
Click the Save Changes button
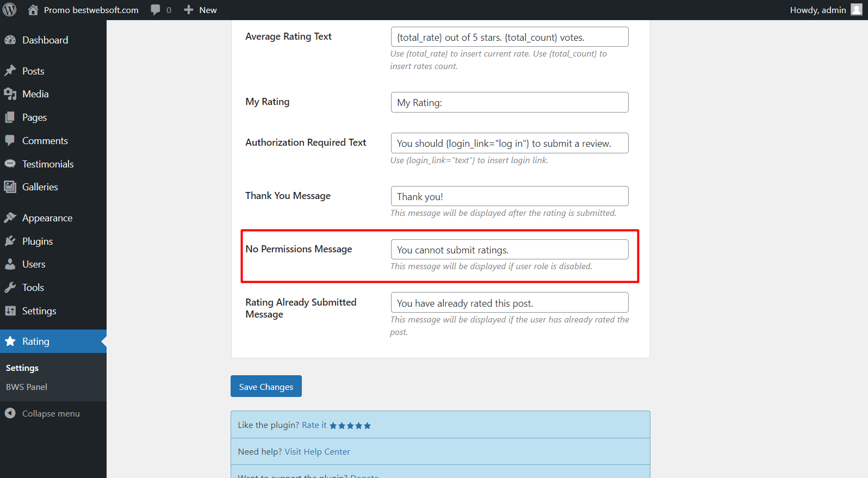click(x=266, y=386)
